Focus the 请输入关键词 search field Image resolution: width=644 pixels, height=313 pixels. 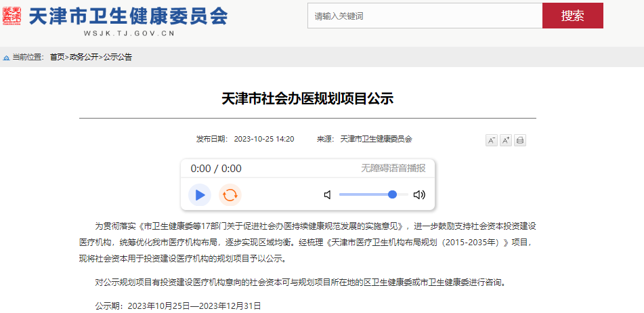coord(425,16)
